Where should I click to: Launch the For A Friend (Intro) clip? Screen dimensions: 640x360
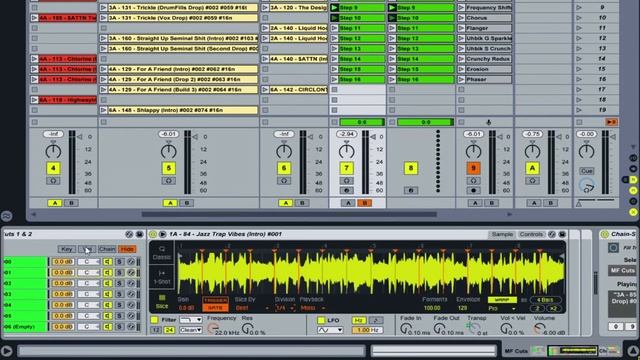tap(104, 69)
